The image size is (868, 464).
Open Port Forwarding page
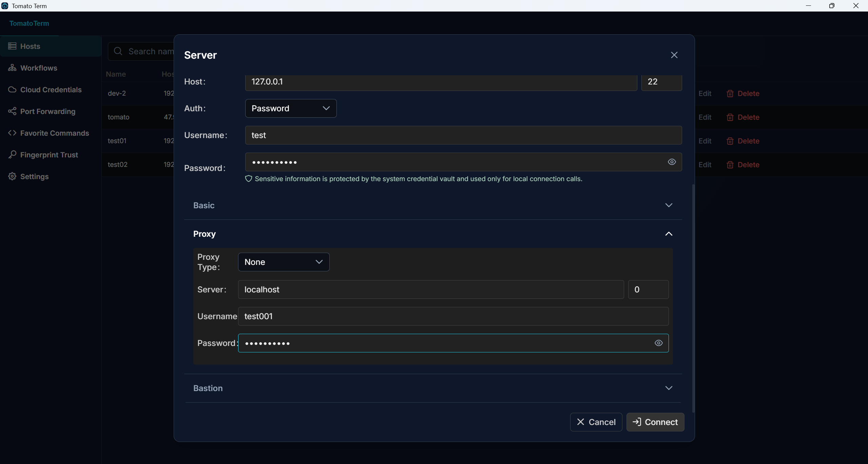[x=51, y=111]
